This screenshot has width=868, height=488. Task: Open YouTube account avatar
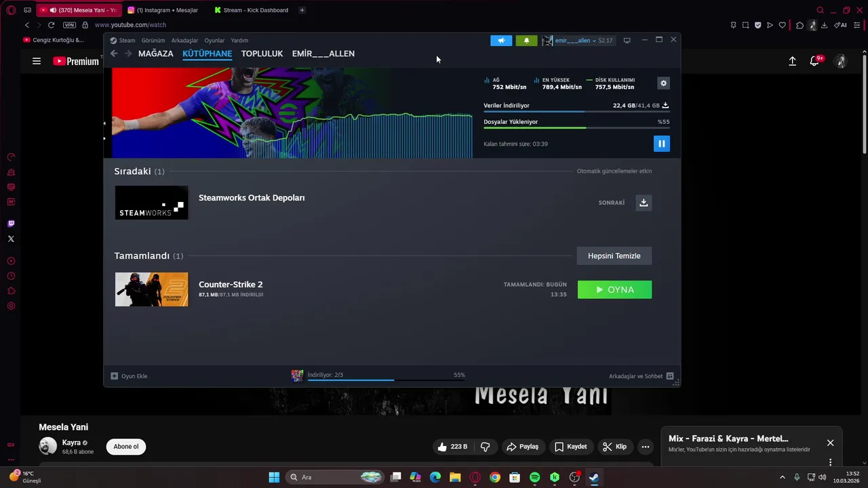[841, 61]
